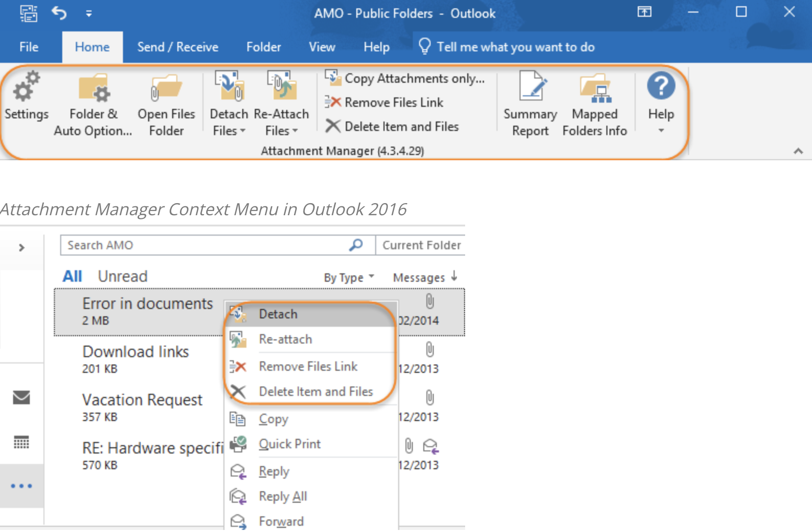Click the send/receive quick access icon
This screenshot has width=812, height=531.
(29, 13)
